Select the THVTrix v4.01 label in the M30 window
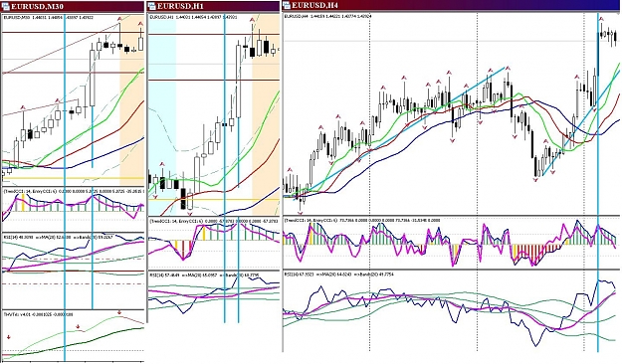 click(39, 313)
